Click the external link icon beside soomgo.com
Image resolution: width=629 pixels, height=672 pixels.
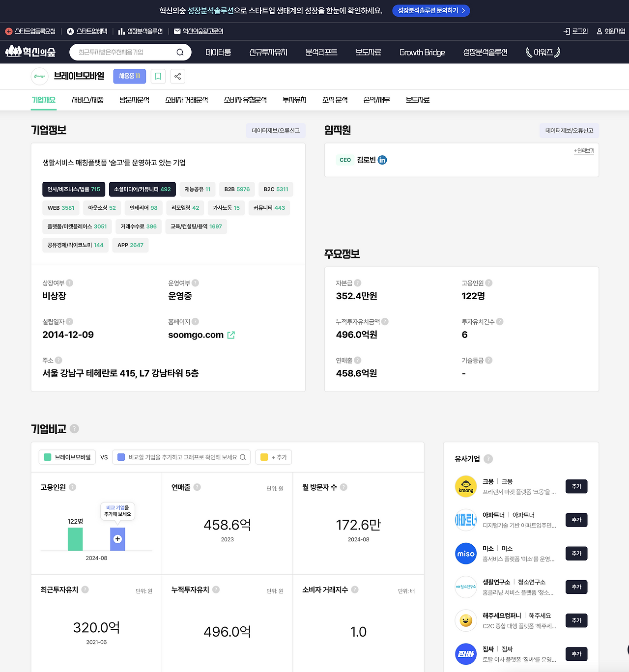click(x=231, y=335)
